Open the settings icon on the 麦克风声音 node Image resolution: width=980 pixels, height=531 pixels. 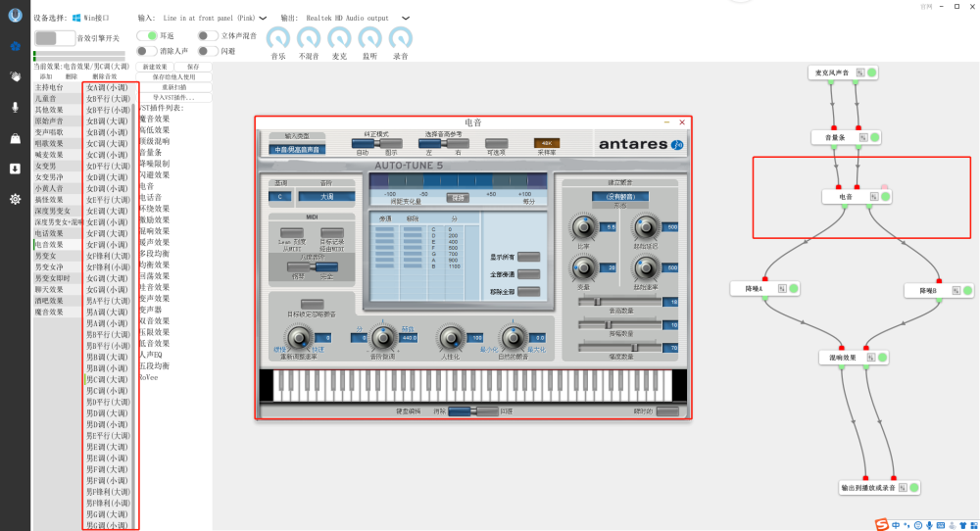click(x=860, y=72)
